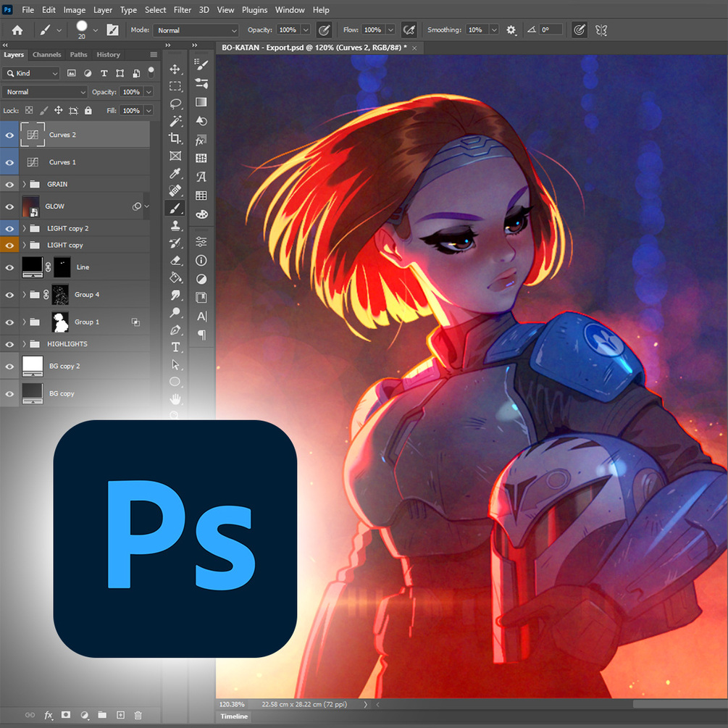Viewport: 728px width, 728px height.
Task: Hide the LIGHT copy 2 group
Action: click(x=9, y=228)
